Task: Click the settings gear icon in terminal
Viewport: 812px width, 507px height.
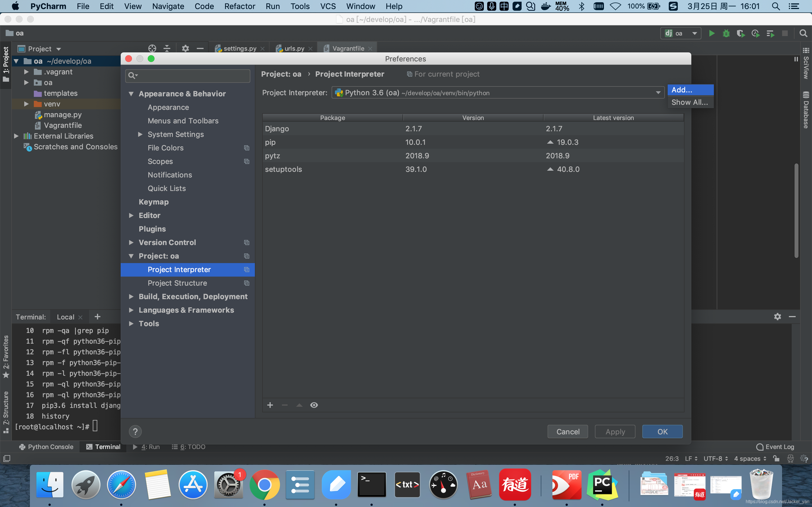Action: click(x=778, y=316)
